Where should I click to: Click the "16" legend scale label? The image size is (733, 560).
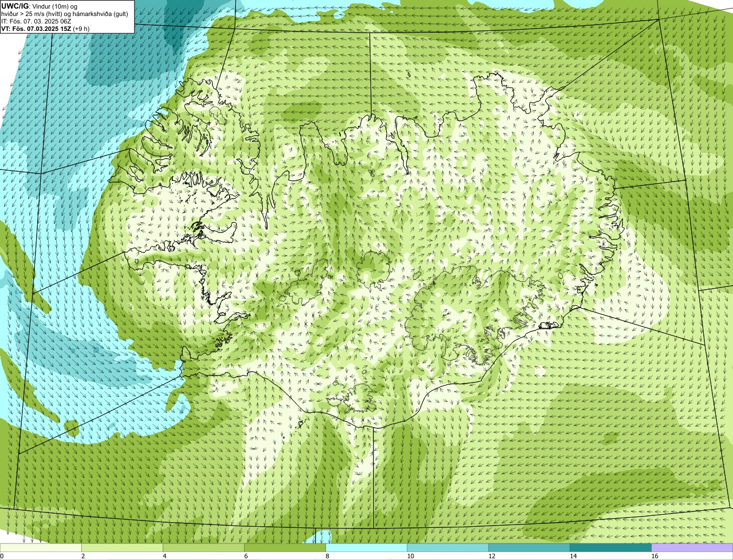tap(655, 556)
